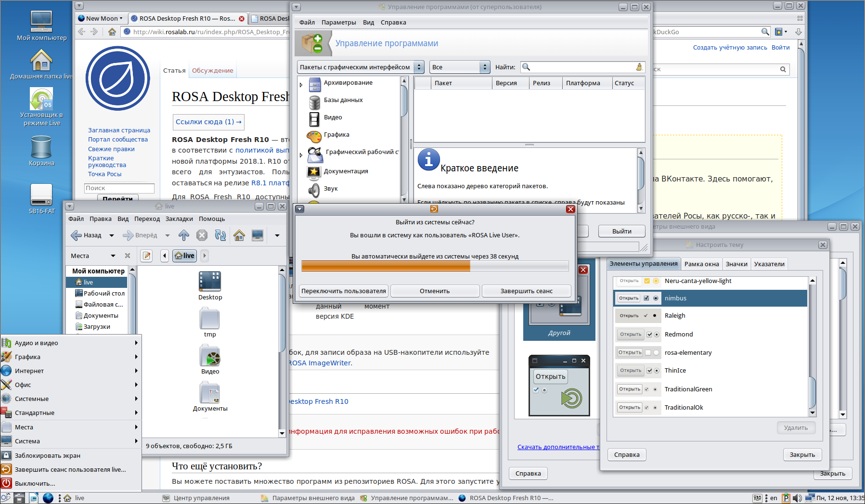Toggle the pencil edit-location button

coord(147,256)
